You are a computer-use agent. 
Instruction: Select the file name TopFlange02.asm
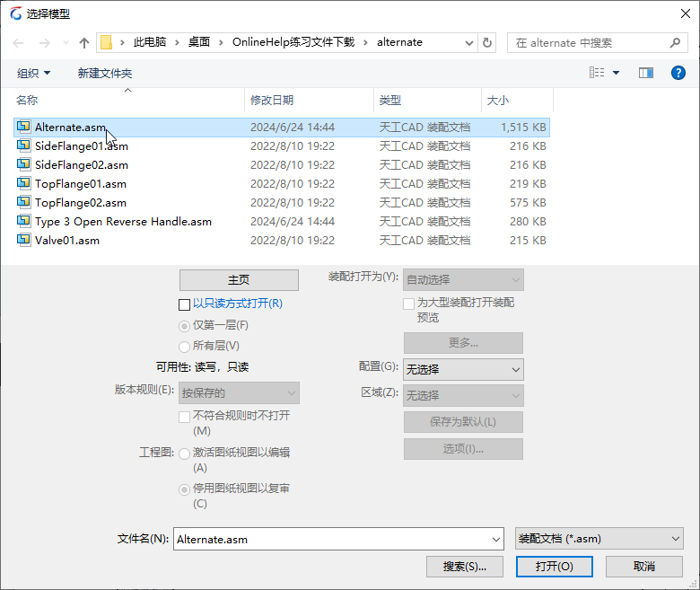[81, 203]
